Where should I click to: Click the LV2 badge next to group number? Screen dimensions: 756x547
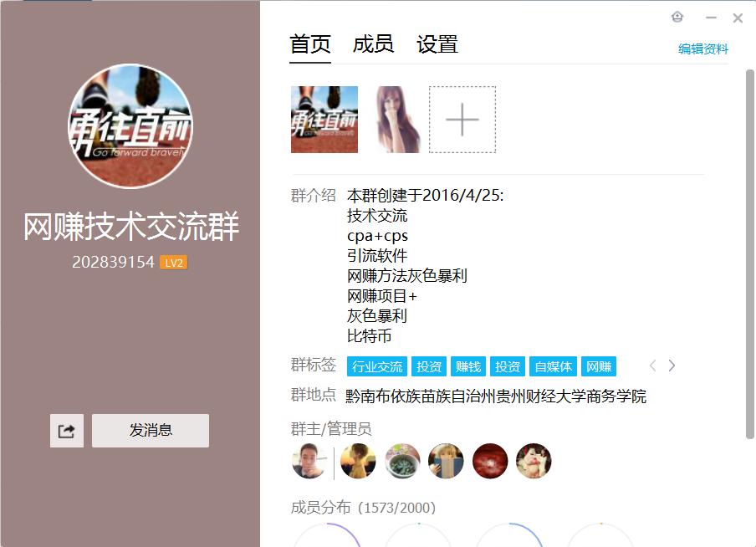[x=176, y=262]
